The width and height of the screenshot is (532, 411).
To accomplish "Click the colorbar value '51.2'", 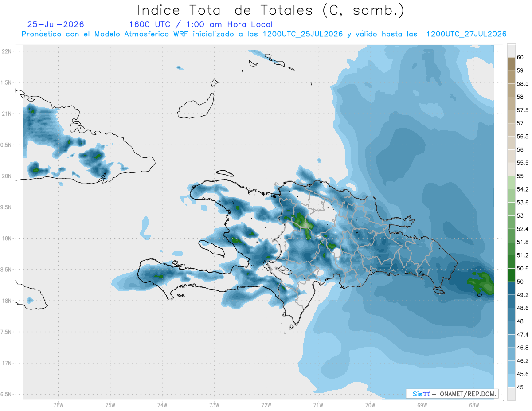I will tap(522, 255).
